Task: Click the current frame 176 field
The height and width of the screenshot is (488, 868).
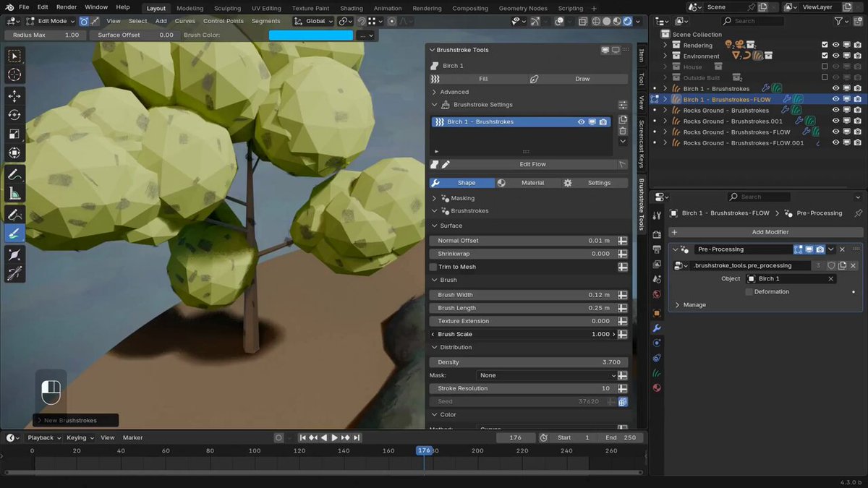Action: pyautogui.click(x=516, y=437)
